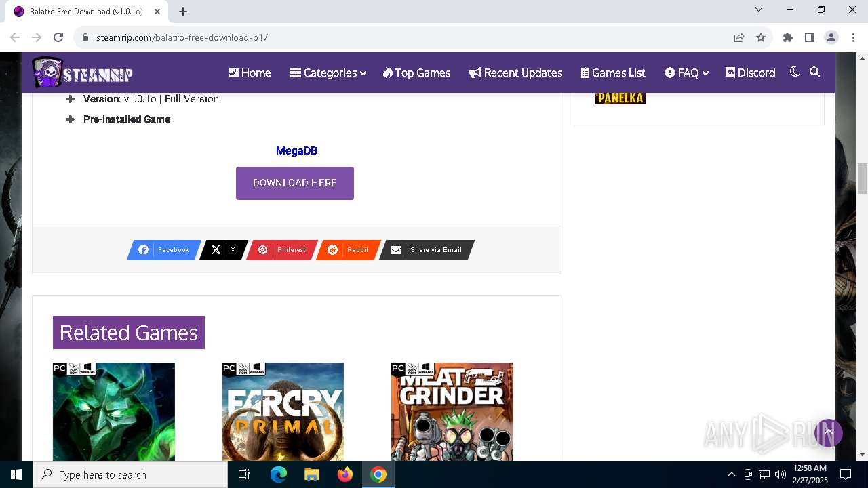Expand the Categories dropdown menu
The width and height of the screenshot is (868, 488).
(x=328, y=73)
